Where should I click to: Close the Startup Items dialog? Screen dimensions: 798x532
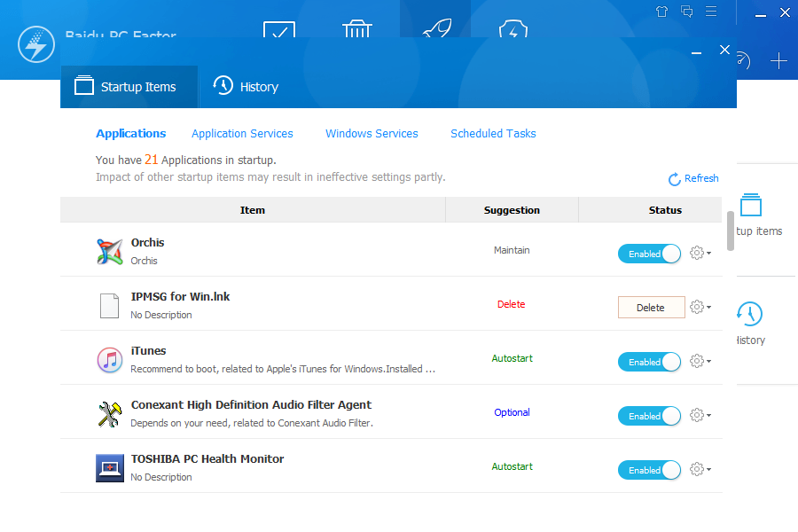click(x=724, y=50)
